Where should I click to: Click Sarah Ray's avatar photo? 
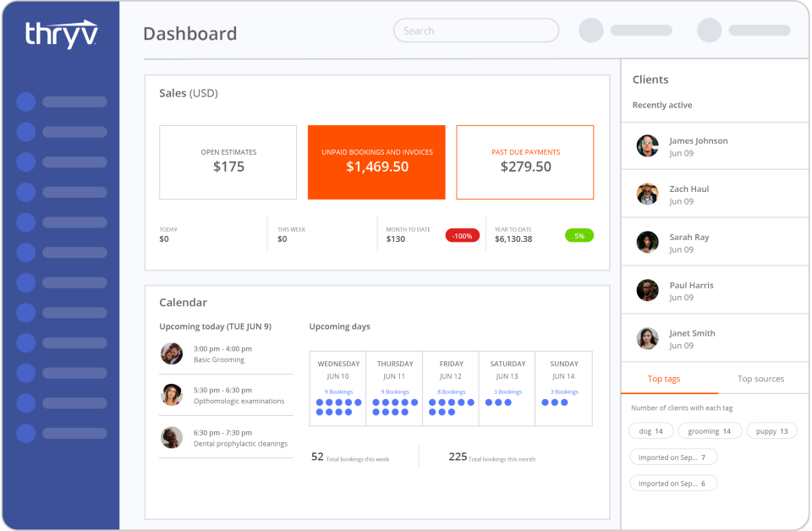[648, 242]
